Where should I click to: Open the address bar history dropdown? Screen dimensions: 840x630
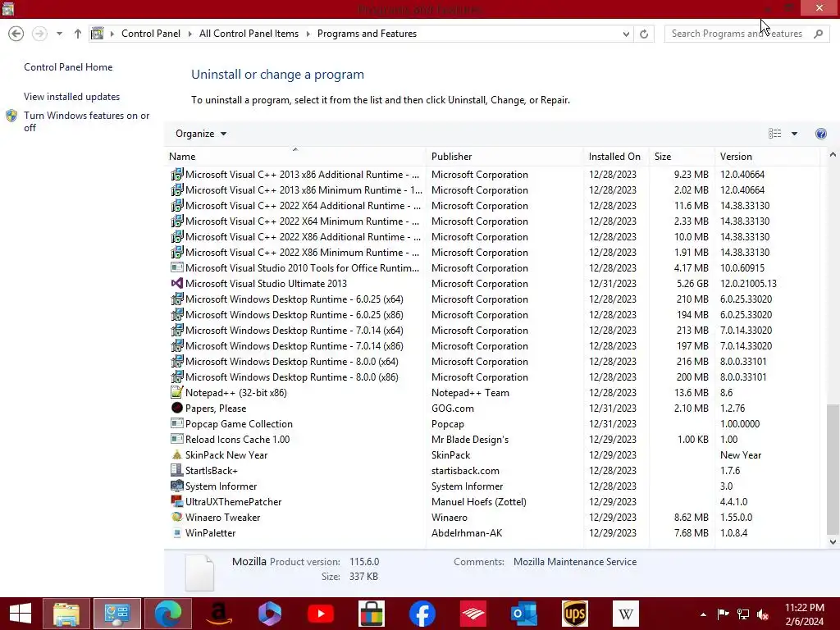(x=626, y=34)
